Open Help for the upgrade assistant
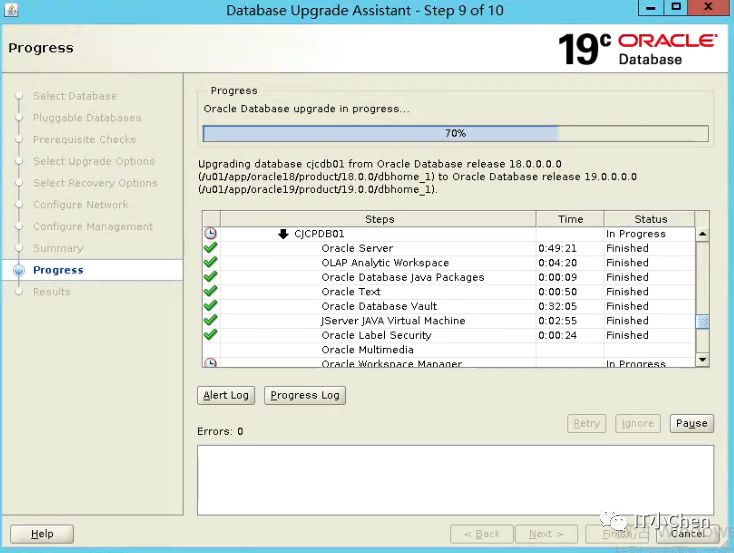The height and width of the screenshot is (553, 734). (x=42, y=534)
